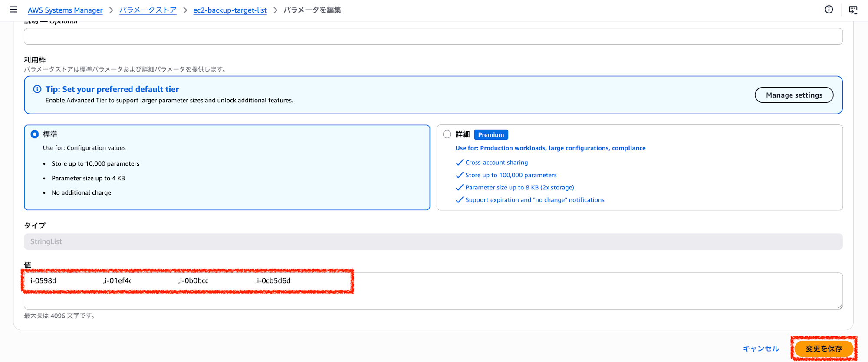Open the info panel icon
Screen dimensions: 868x362
coord(829,10)
